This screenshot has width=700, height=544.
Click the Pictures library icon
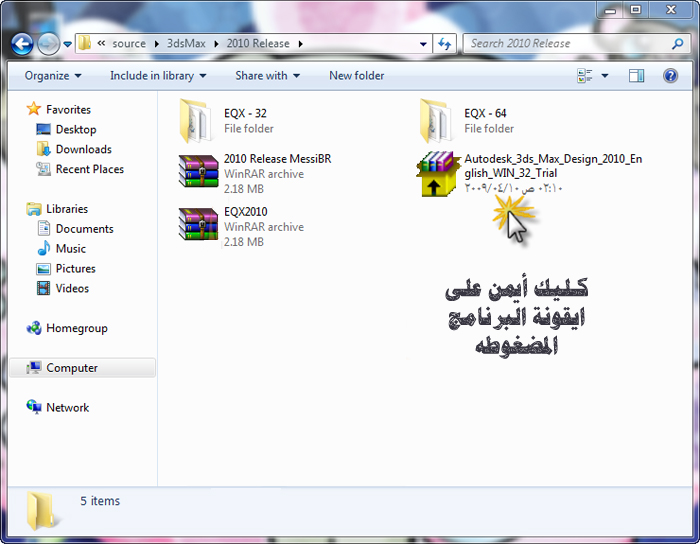43,269
